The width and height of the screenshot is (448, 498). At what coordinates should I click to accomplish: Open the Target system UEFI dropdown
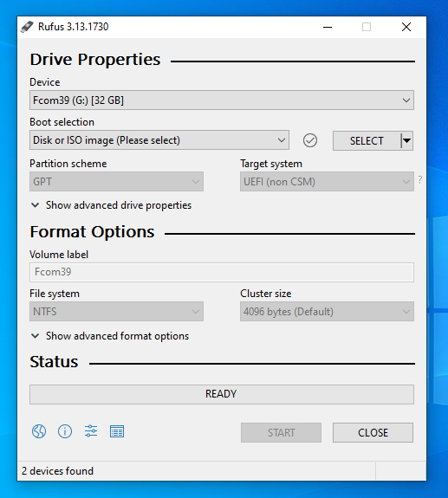tap(327, 182)
